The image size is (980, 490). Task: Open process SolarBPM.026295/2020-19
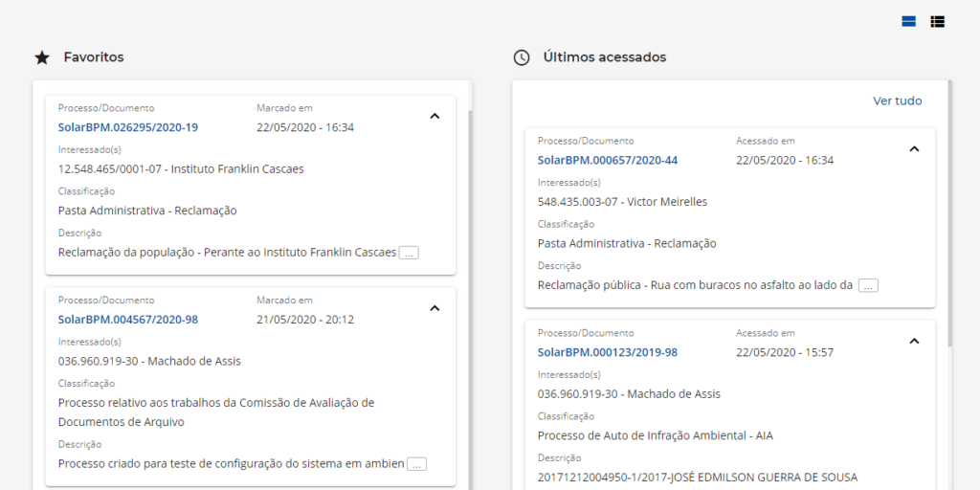tap(128, 127)
